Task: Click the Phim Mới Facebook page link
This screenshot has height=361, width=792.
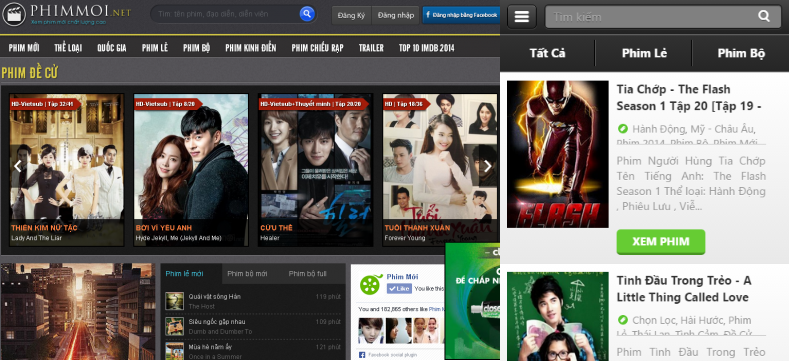Action: point(402,277)
